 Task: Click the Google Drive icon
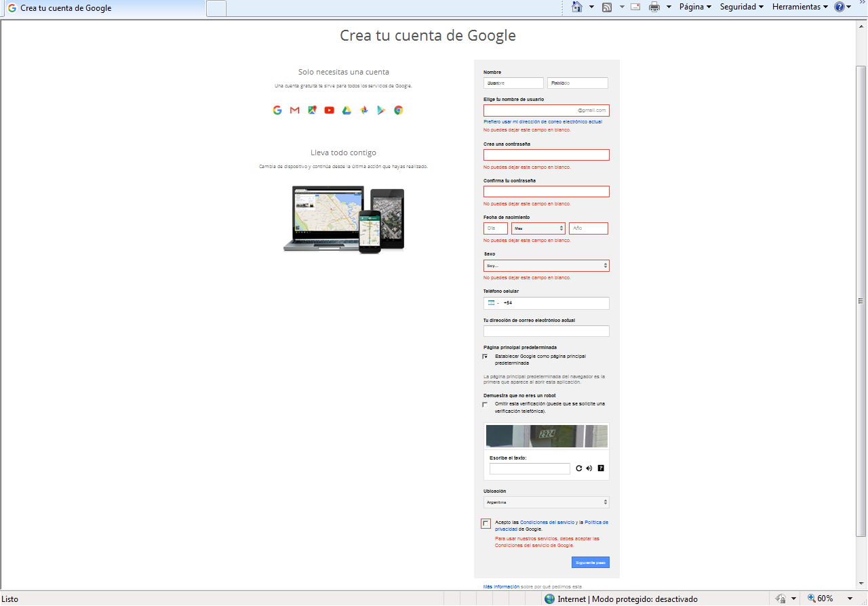click(347, 110)
